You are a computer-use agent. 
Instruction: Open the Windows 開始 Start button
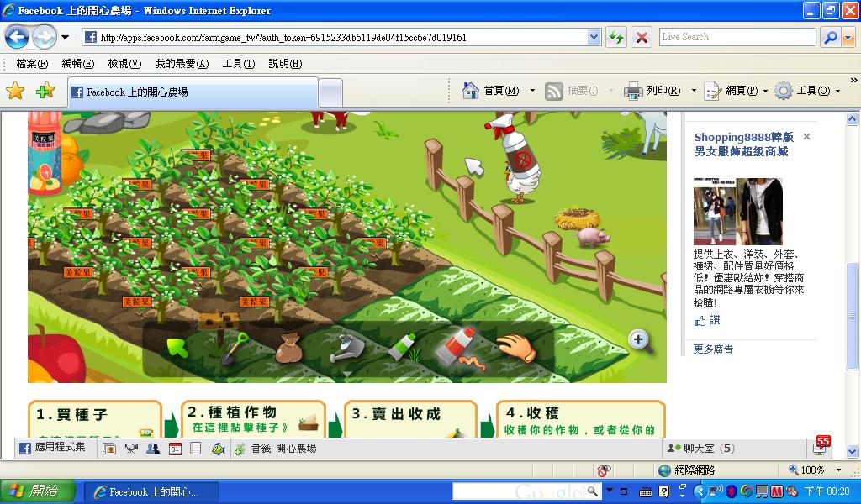(x=37, y=491)
